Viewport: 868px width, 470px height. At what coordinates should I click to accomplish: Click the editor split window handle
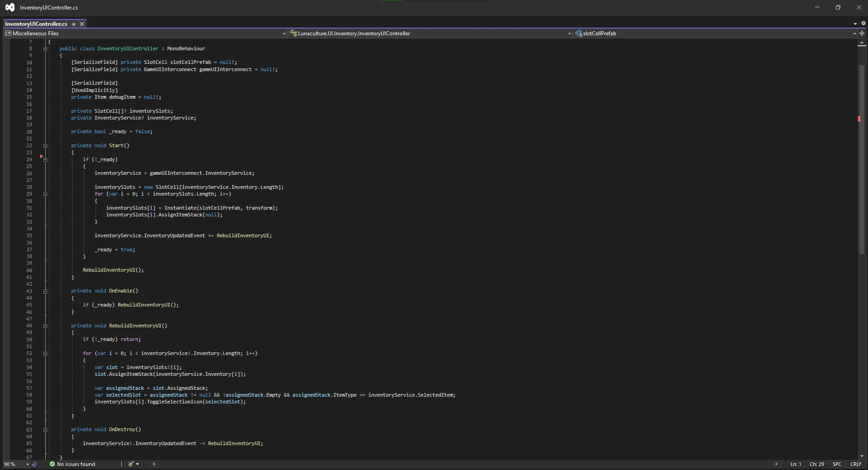(862, 33)
